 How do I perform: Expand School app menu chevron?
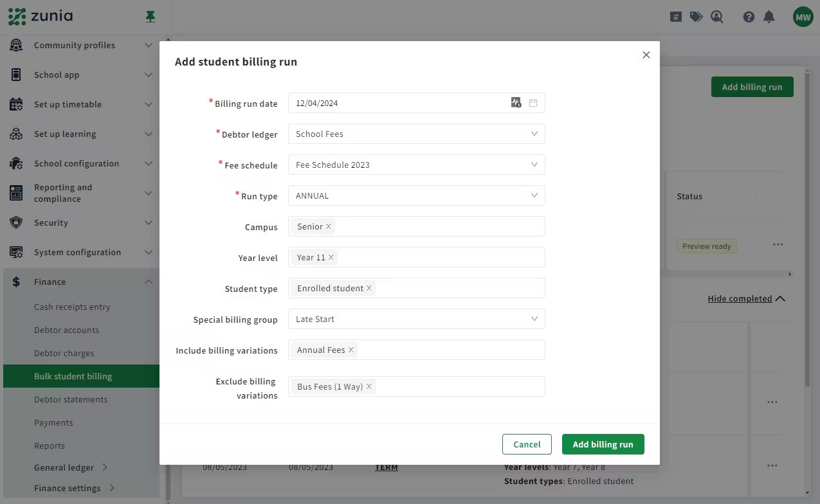click(x=149, y=75)
